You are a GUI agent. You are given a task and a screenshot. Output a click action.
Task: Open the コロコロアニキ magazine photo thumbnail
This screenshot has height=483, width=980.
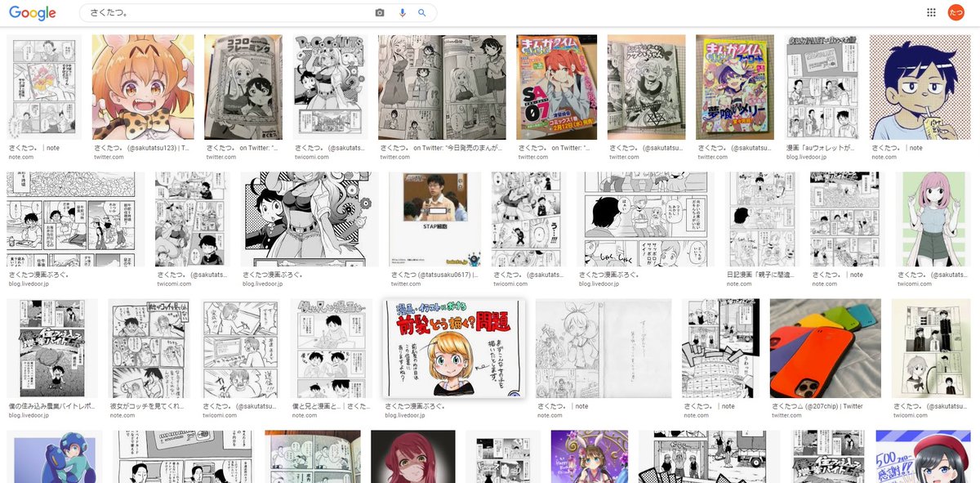243,87
